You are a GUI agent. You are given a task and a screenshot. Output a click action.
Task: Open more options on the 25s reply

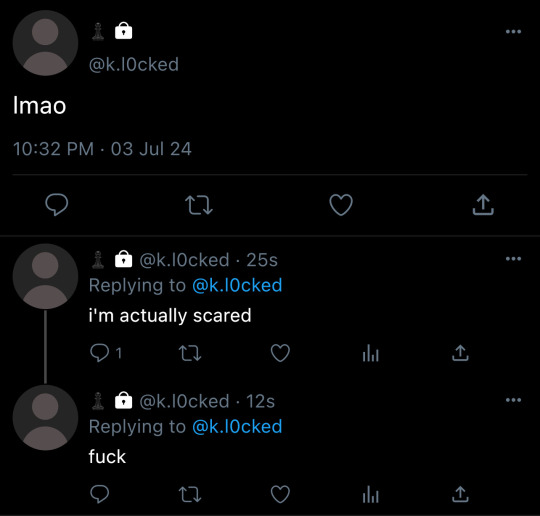tap(513, 259)
